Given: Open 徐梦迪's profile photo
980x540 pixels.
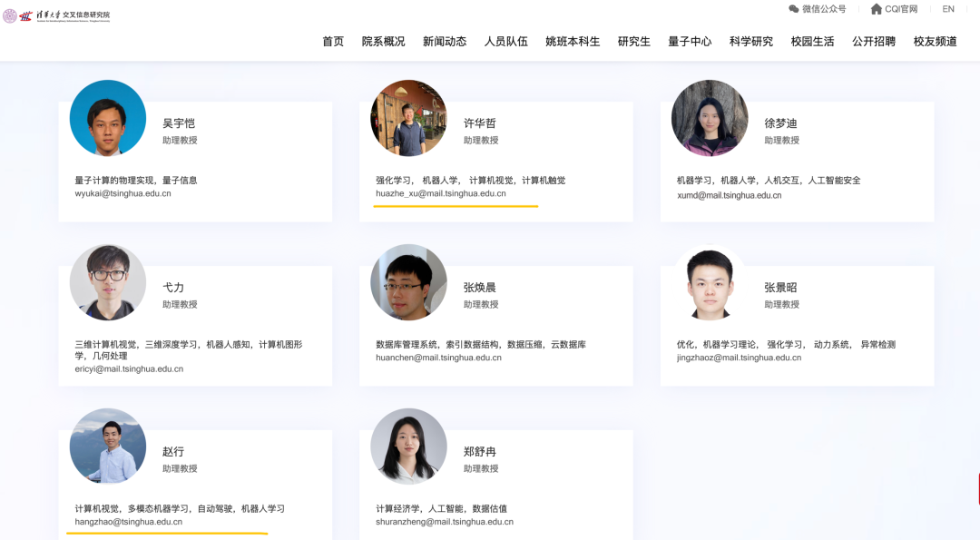Looking at the screenshot, I should 710,118.
